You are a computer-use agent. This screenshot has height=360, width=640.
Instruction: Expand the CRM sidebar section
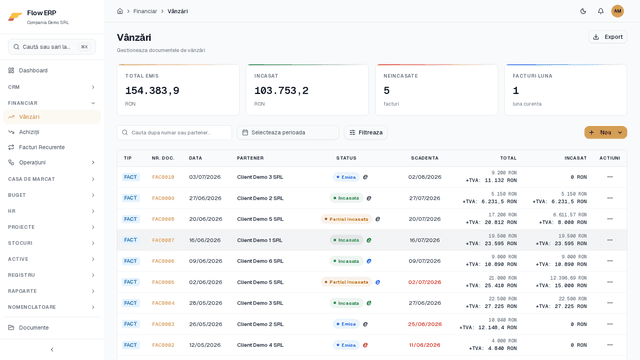pyautogui.click(x=52, y=87)
